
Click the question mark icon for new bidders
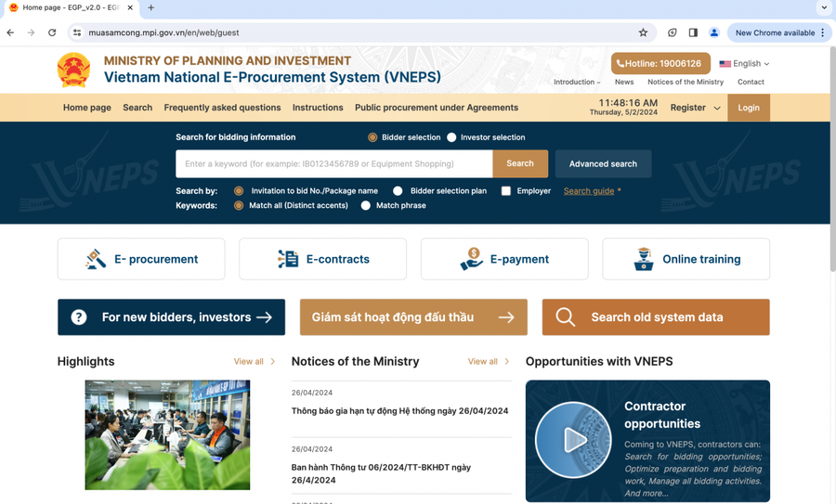[x=79, y=317]
